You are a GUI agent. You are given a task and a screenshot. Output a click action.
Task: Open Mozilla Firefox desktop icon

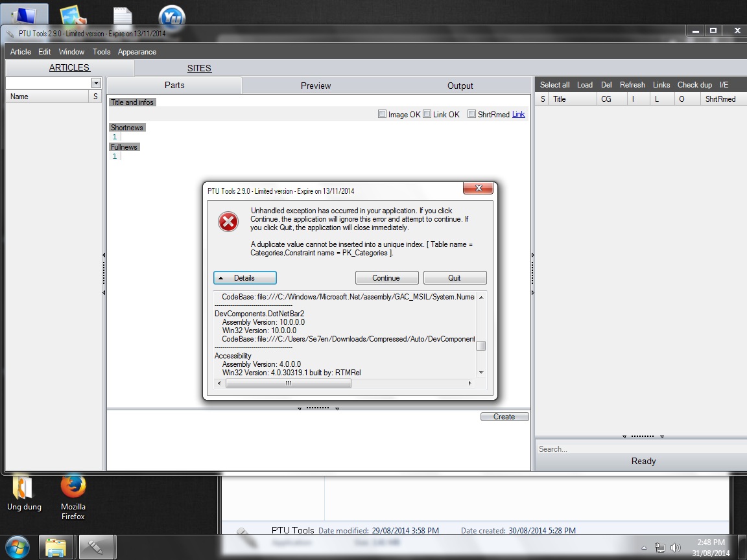point(73,496)
